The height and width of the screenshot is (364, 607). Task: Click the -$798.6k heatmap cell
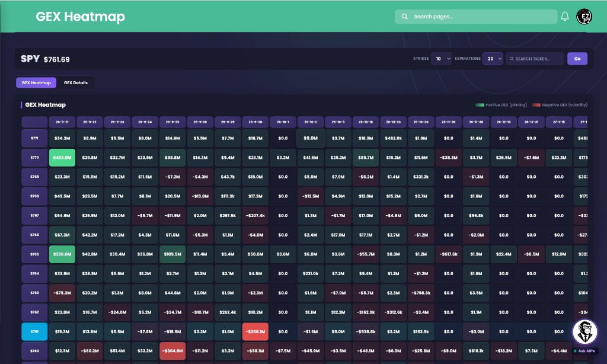pos(421,293)
